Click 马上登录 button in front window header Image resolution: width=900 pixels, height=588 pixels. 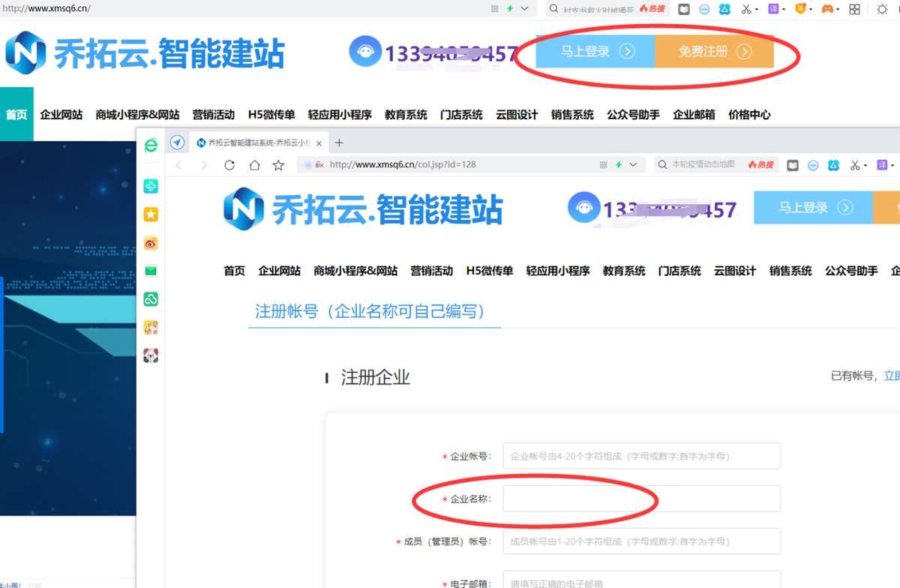pos(814,208)
